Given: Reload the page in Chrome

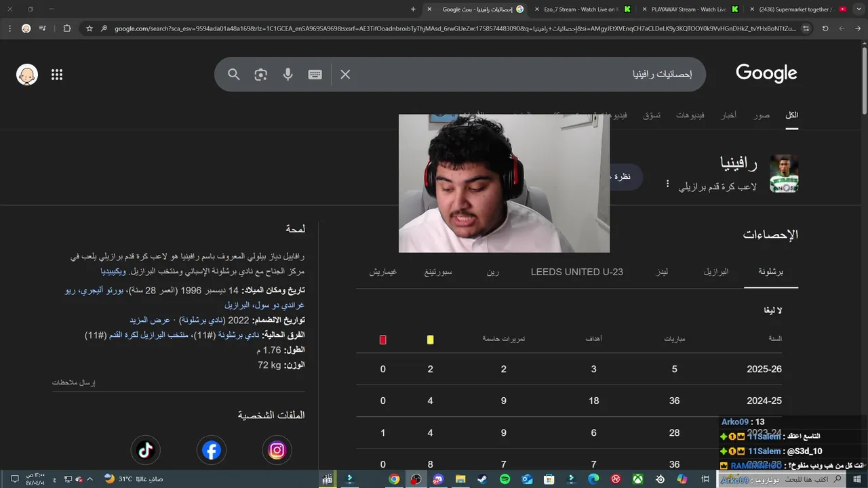Looking at the screenshot, I should [825, 28].
